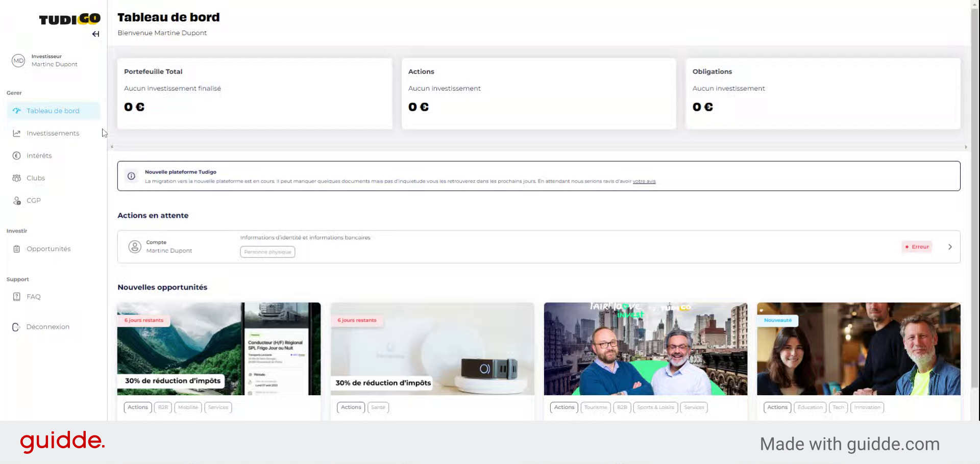Click the Innovation tag
The height and width of the screenshot is (464, 980).
[x=867, y=407]
